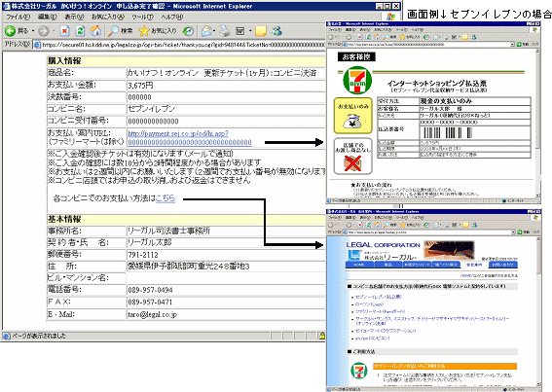This screenshot has width=552, height=392.
Task: Refresh the page in the main window toolbar
Action: (x=80, y=31)
